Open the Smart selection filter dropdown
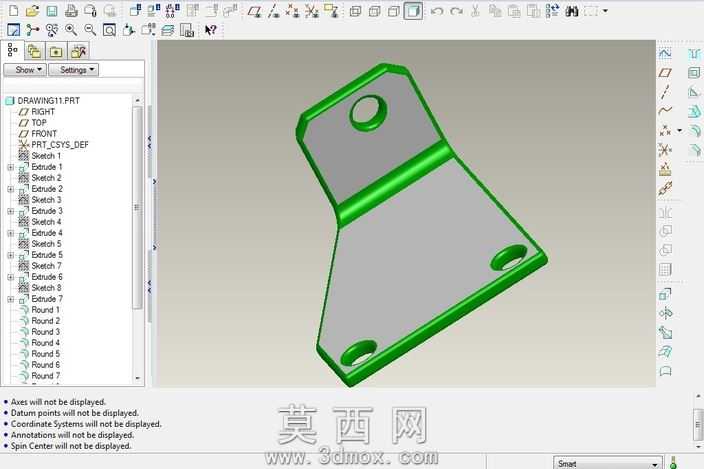Viewport: 704px width, 469px height. click(x=608, y=463)
